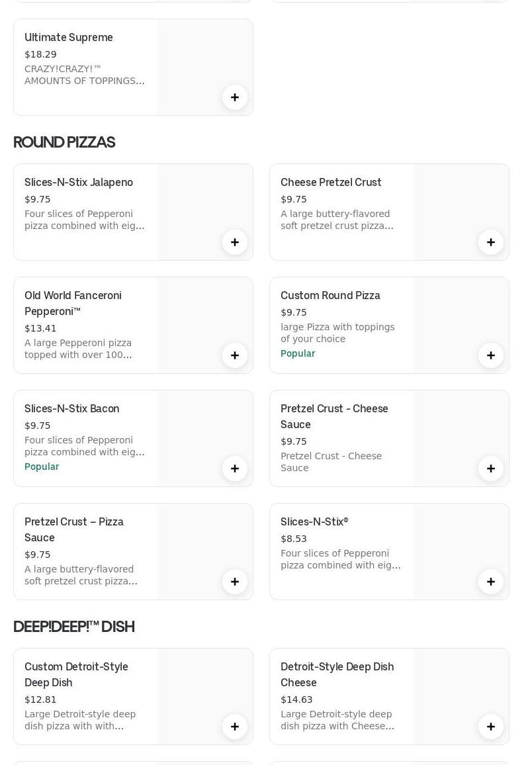Click the DEEP!DEEP!™ DISH section heading

(x=74, y=627)
